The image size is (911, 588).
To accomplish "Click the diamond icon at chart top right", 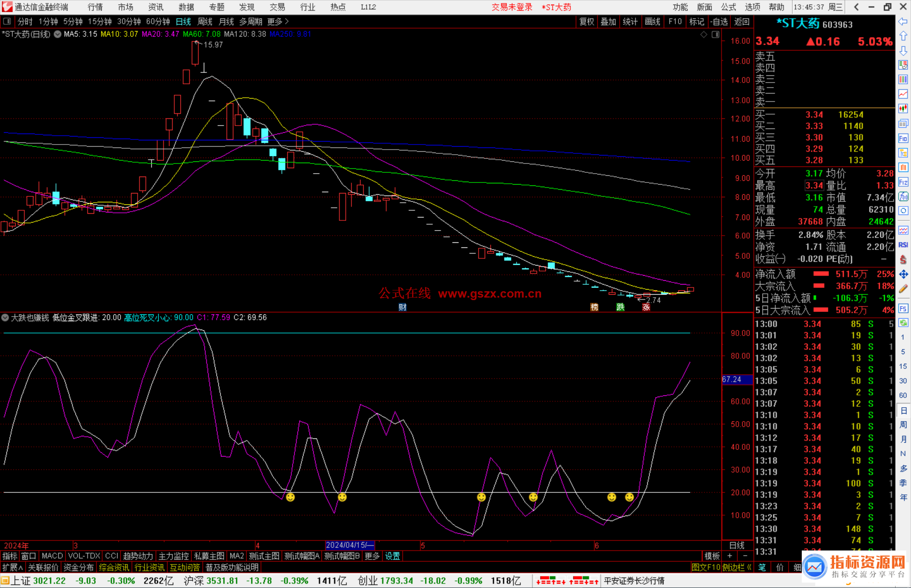I will pos(703,34).
